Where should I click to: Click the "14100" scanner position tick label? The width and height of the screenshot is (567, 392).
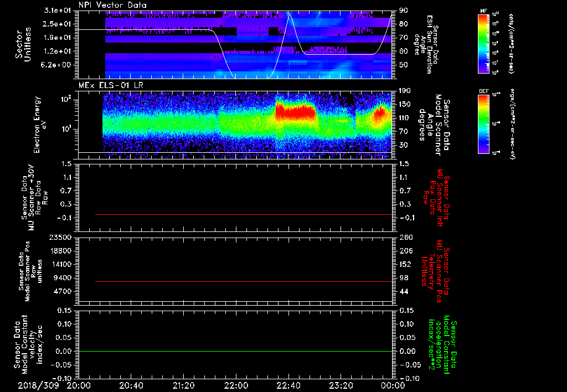pyautogui.click(x=61, y=264)
